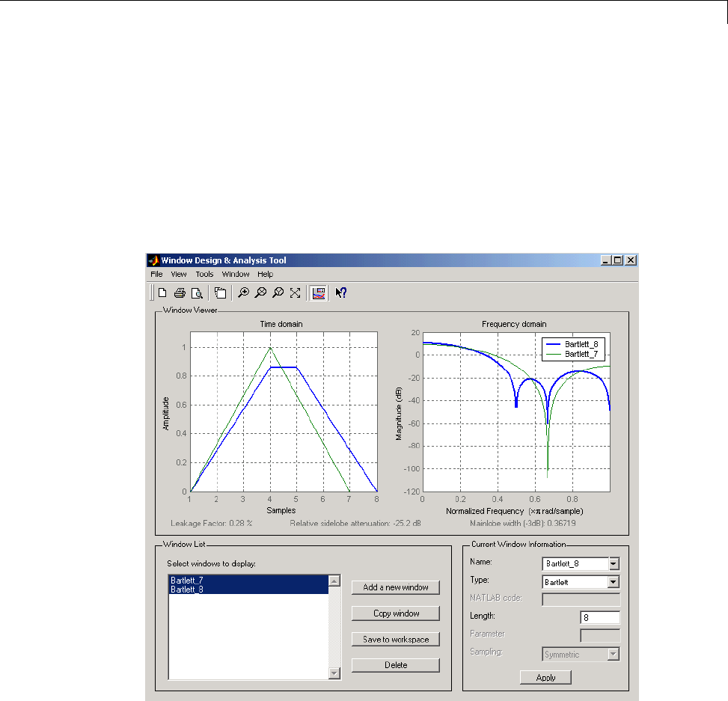Select the Zoom Y-axis magnifier tool
This screenshot has height=701, width=728.
(x=278, y=293)
